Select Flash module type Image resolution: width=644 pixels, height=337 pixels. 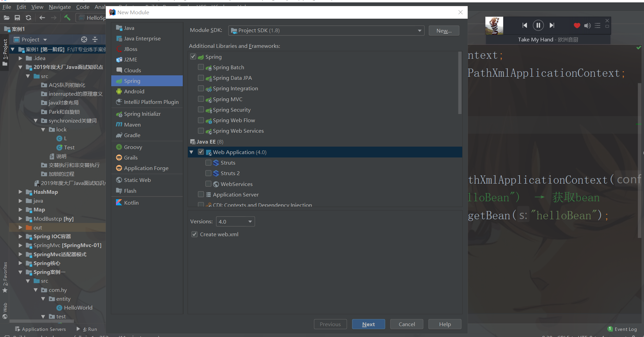(x=130, y=191)
